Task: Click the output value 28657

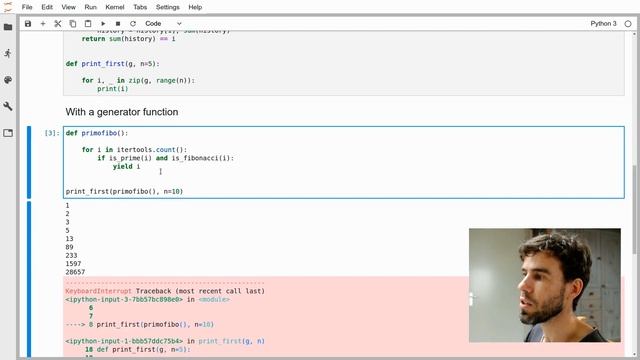Action: coord(75,272)
